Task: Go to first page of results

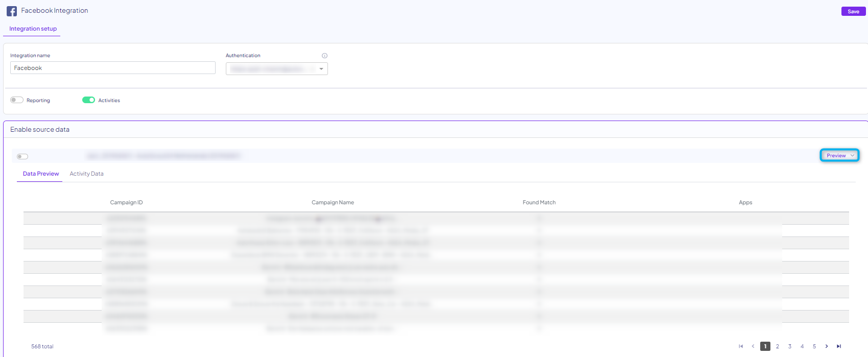Action: tap(741, 346)
